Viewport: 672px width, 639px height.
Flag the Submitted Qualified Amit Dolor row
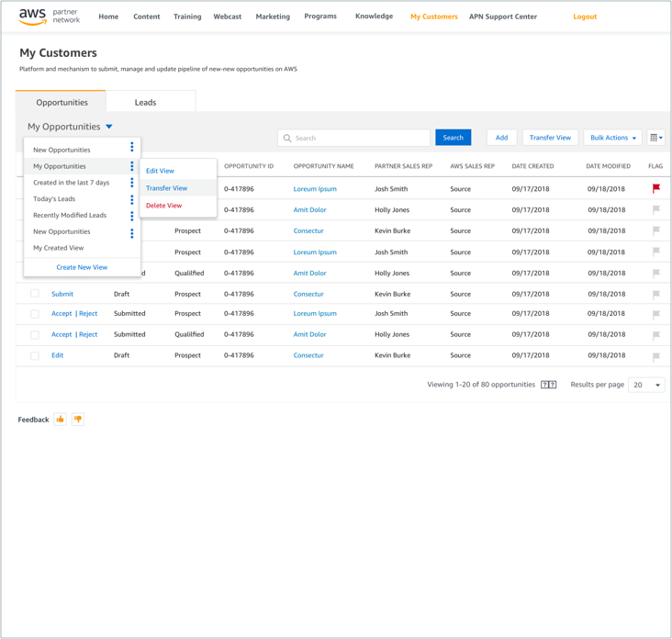[x=656, y=335]
